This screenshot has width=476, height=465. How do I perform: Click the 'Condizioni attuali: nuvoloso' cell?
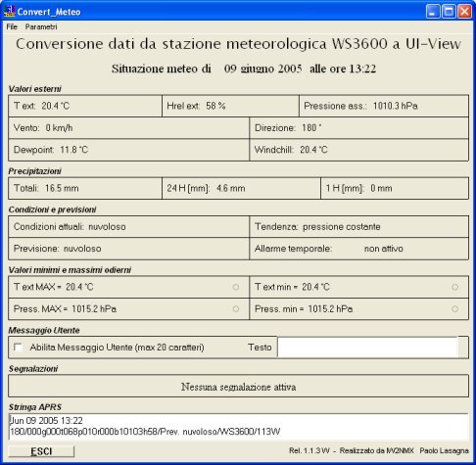(x=128, y=226)
